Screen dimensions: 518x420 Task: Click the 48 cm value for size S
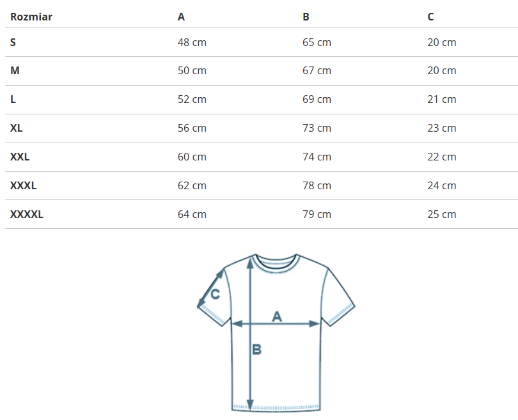tap(192, 42)
